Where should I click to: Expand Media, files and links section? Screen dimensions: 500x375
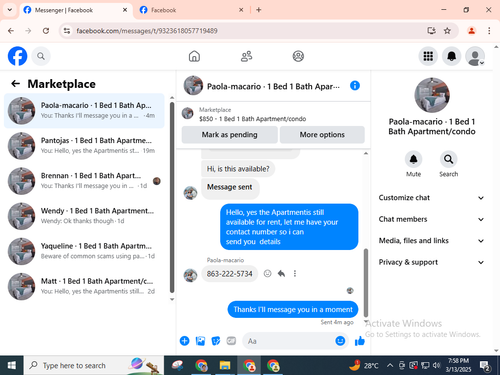[431, 241]
